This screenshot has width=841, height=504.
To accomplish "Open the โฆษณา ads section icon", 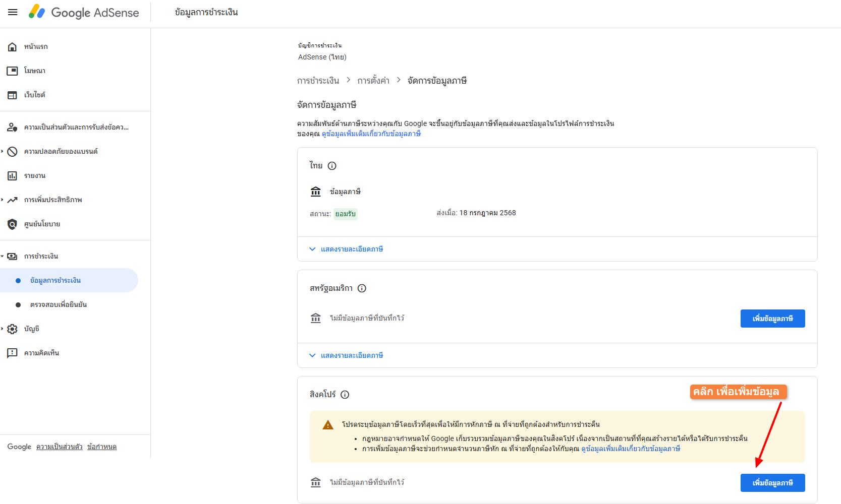I will 13,71.
